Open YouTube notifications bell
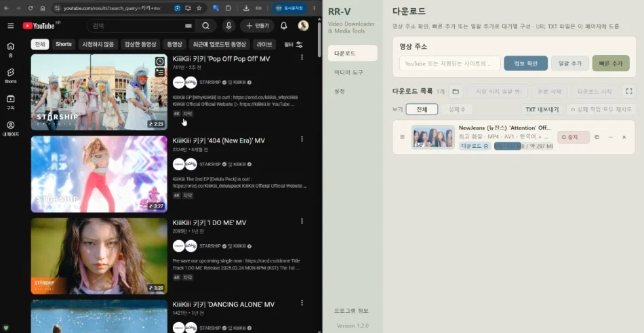Viewport: 644px width, 333px height. click(x=284, y=26)
